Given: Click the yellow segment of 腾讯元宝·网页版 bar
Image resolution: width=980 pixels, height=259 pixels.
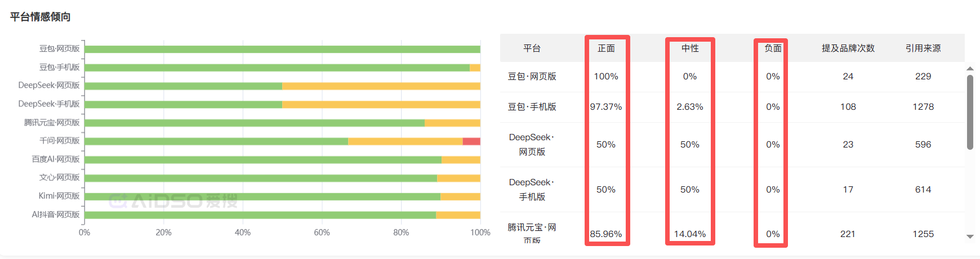Looking at the screenshot, I should coord(452,123).
